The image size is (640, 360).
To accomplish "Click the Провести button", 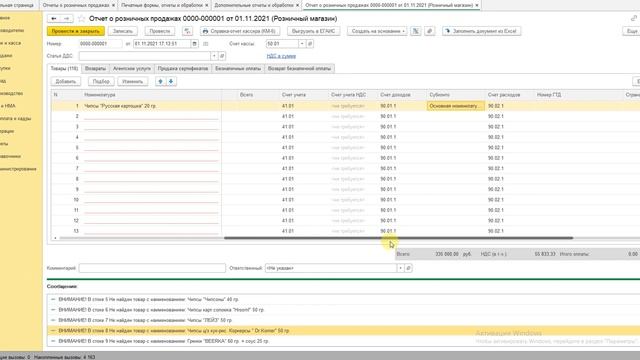I will (x=160, y=31).
